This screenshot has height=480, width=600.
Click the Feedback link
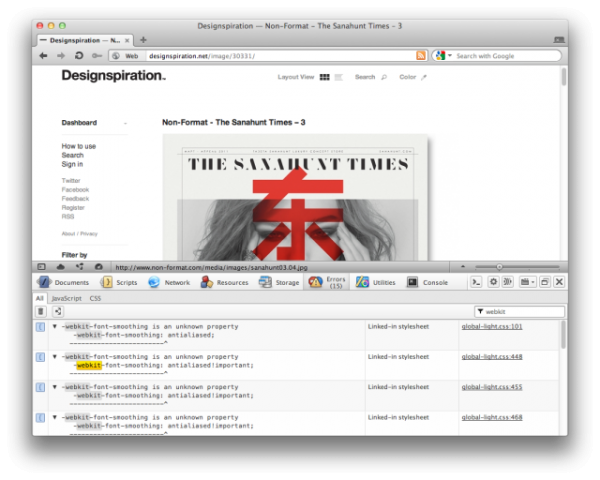tap(75, 199)
